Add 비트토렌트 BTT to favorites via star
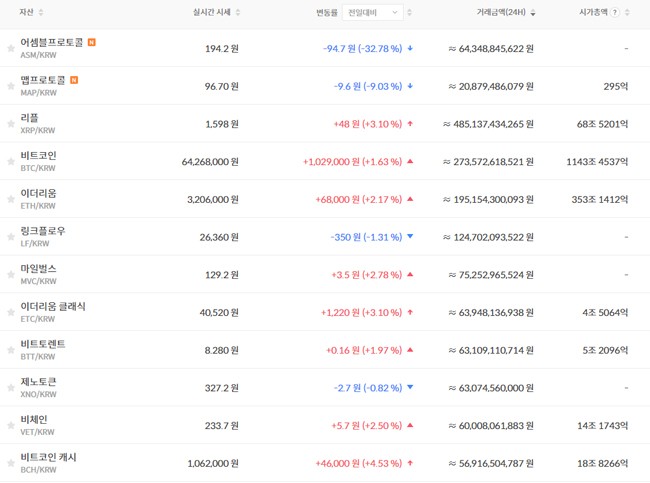650x483 pixels. tap(11, 350)
